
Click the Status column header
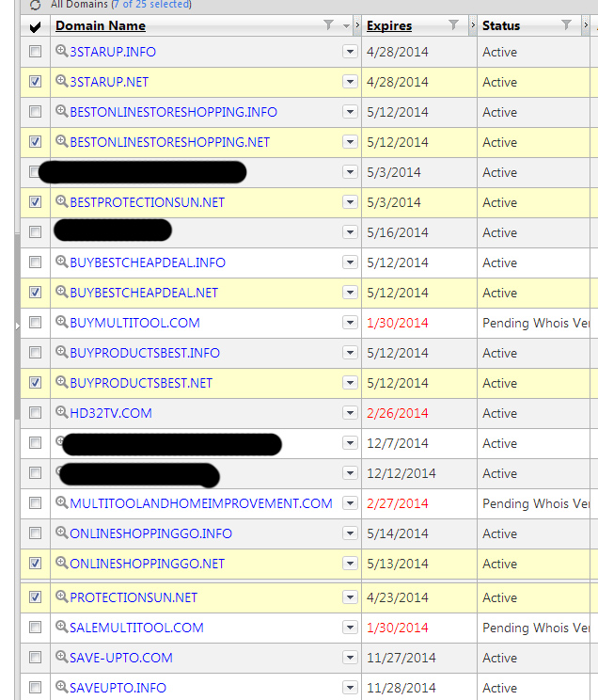click(501, 26)
